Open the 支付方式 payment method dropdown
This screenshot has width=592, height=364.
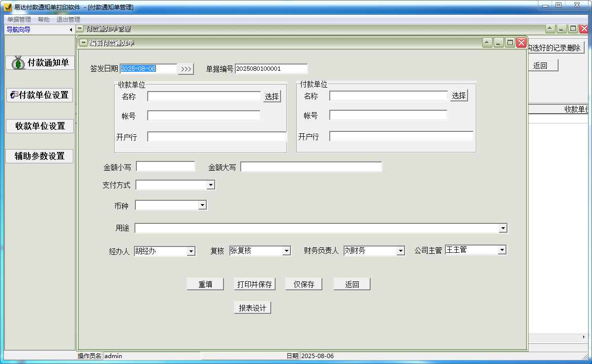coord(211,184)
